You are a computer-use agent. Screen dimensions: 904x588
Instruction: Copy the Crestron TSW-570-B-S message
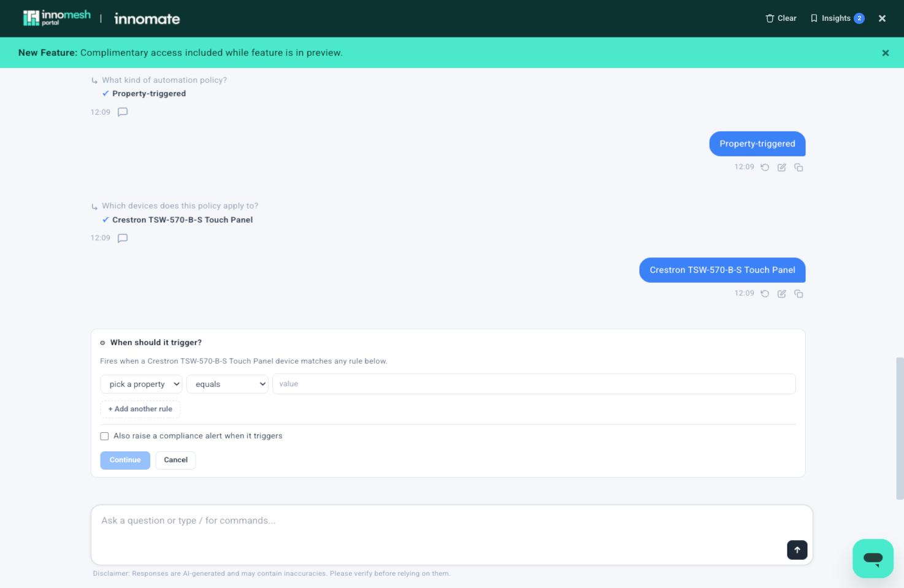click(x=799, y=294)
